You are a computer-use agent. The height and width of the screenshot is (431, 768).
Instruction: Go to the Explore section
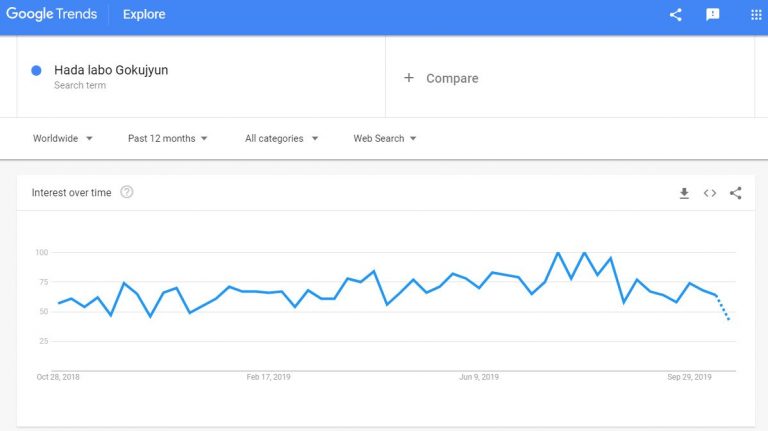point(144,14)
